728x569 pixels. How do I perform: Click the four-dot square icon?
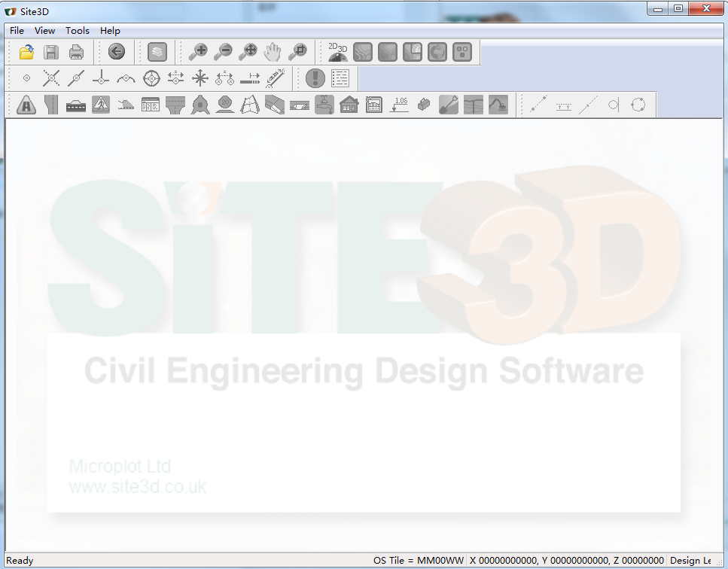click(462, 51)
